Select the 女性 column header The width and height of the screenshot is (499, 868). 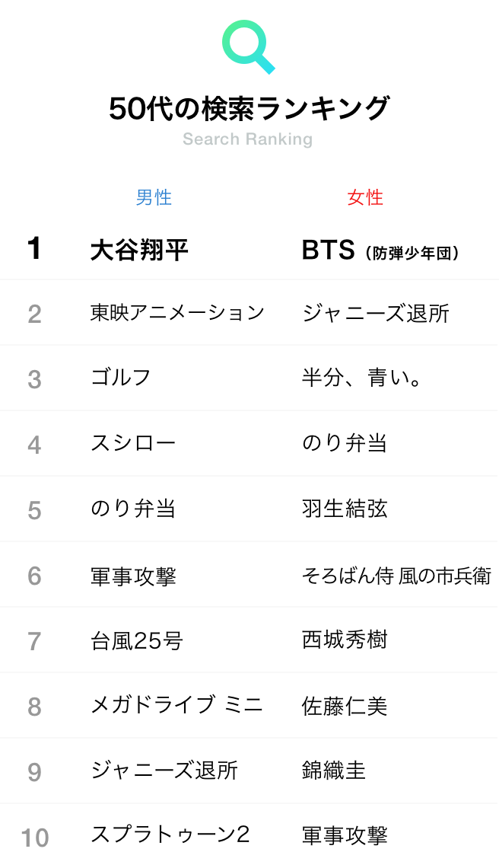coord(365,198)
